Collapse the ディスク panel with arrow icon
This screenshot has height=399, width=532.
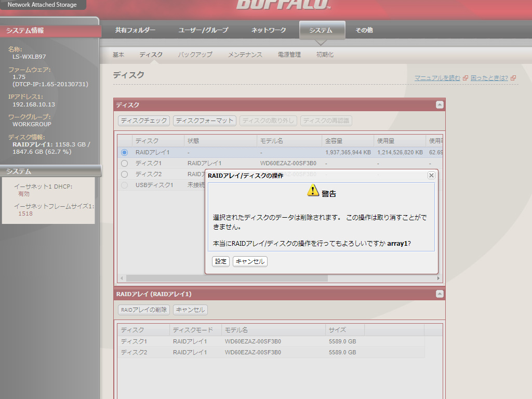[440, 105]
